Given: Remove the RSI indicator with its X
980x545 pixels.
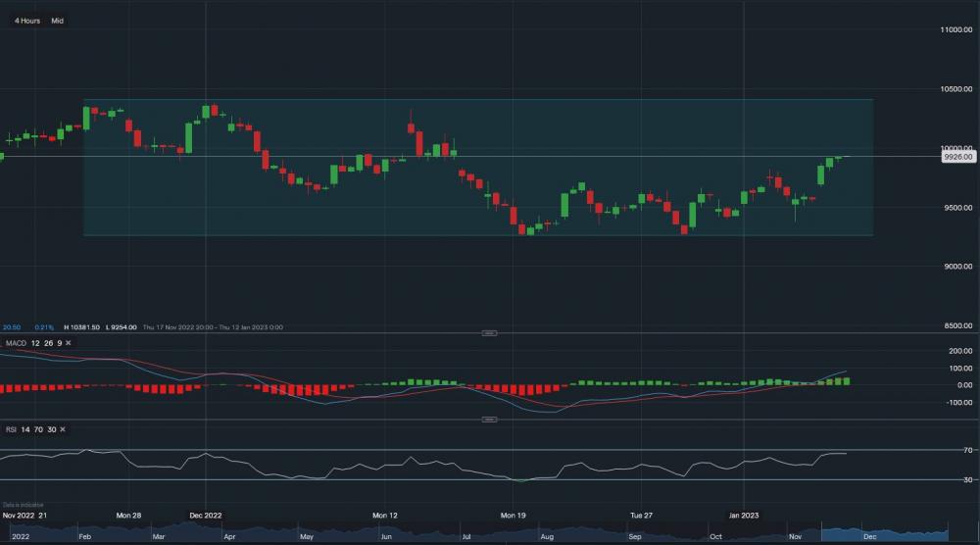Looking at the screenshot, I should pos(62,429).
